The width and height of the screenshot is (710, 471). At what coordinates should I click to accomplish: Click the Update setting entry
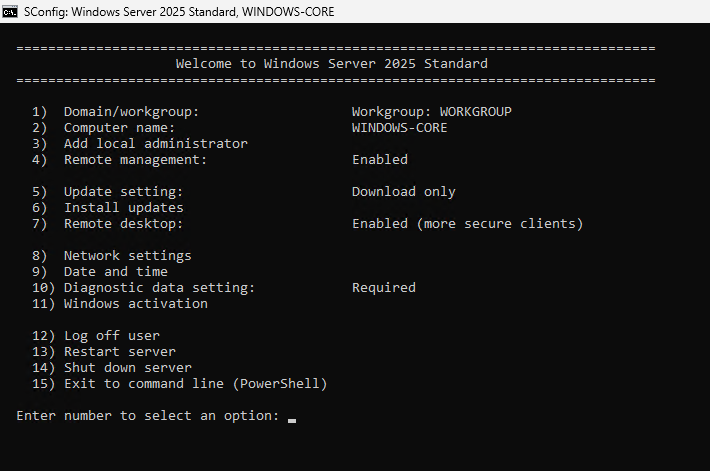coord(123,192)
